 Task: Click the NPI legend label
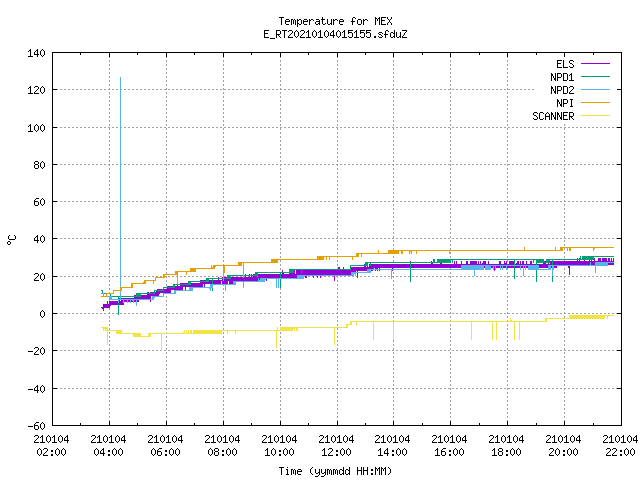point(565,103)
